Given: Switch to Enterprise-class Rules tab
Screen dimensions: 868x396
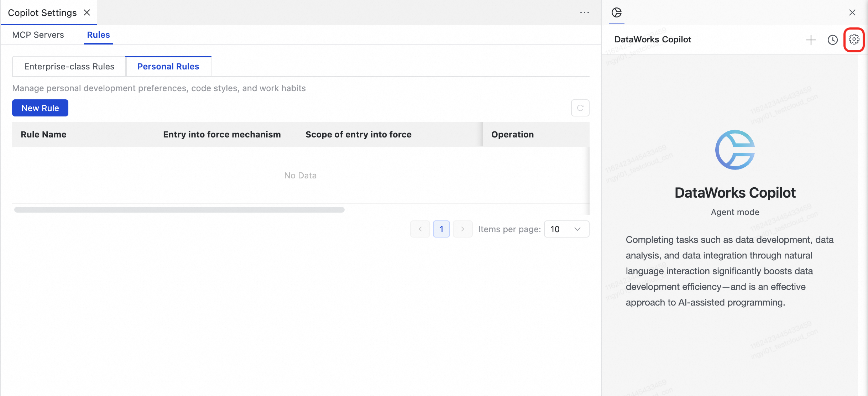Looking at the screenshot, I should coord(69,67).
